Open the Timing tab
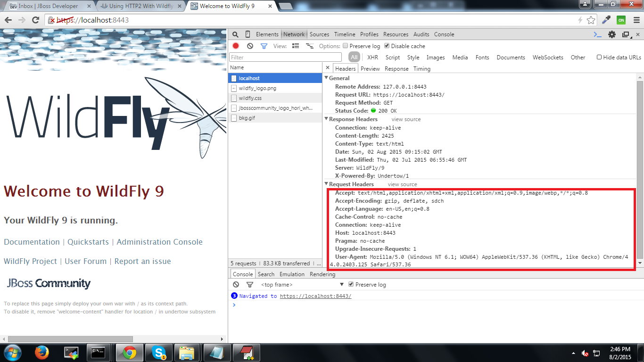Viewport: 644px width, 362px height. pos(422,68)
